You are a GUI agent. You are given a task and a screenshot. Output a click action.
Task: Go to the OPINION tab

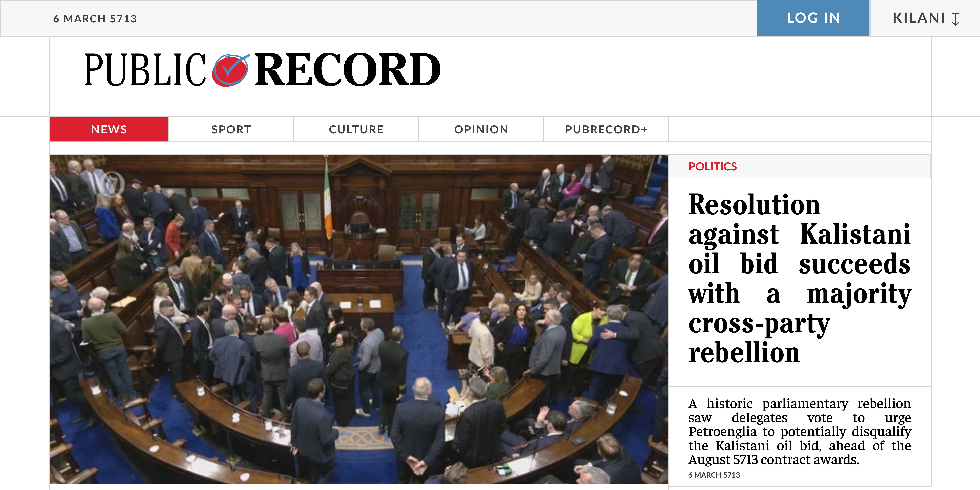click(481, 129)
